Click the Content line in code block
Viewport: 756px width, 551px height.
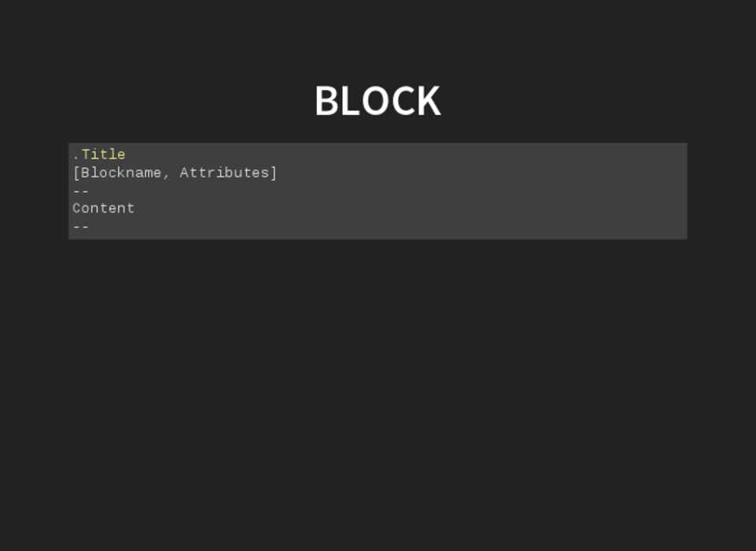[103, 209]
